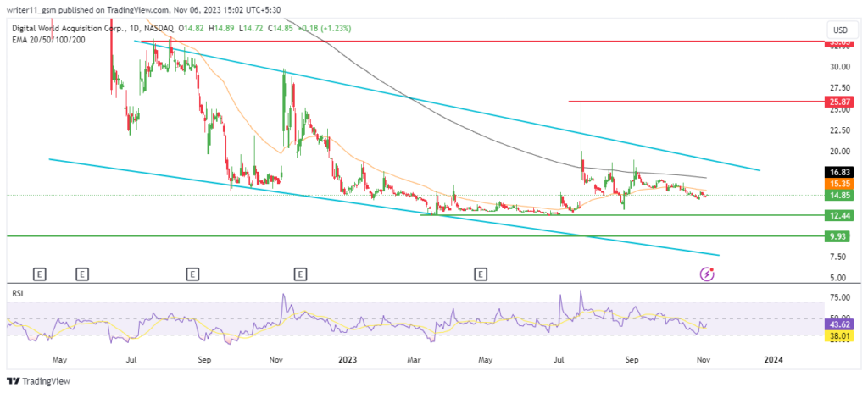Open the E earnings marker under November 2022 spike
The height and width of the screenshot is (393, 868).
(300, 274)
